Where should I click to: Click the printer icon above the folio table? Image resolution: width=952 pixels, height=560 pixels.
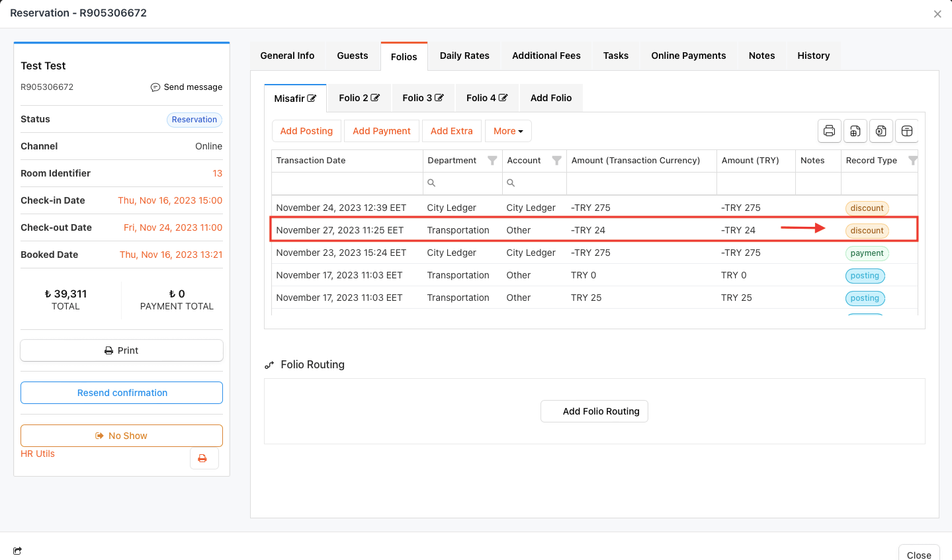(829, 131)
